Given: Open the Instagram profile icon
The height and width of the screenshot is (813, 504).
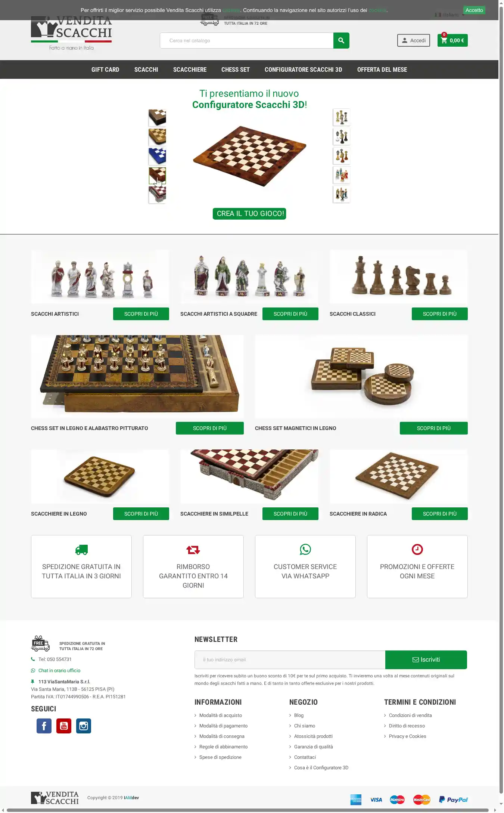Looking at the screenshot, I should click(x=84, y=726).
